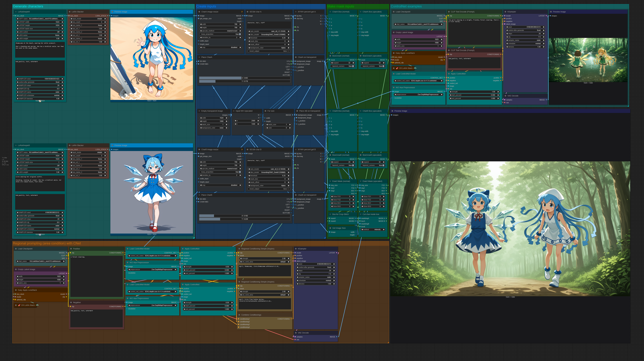Click the help question mark on CharA image resize

click(242, 12)
